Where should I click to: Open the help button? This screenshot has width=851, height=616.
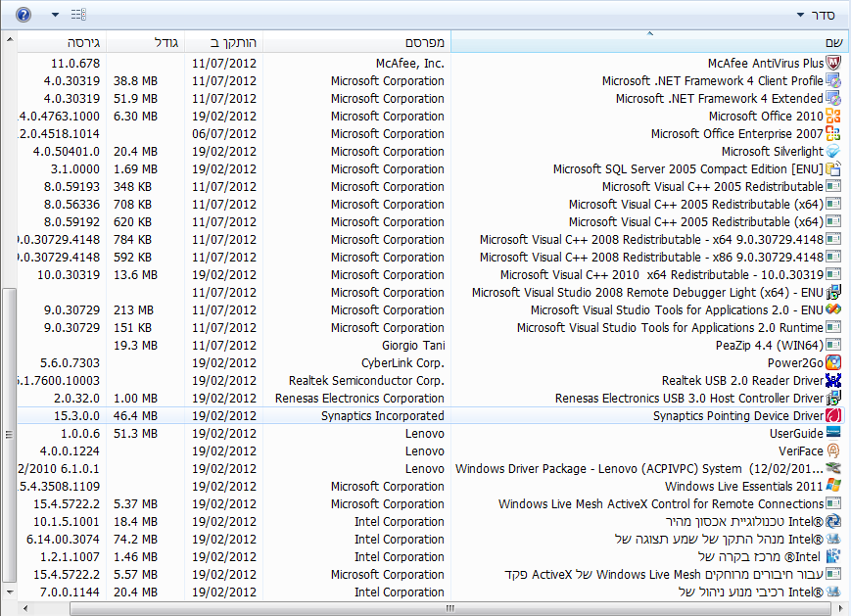tap(24, 15)
